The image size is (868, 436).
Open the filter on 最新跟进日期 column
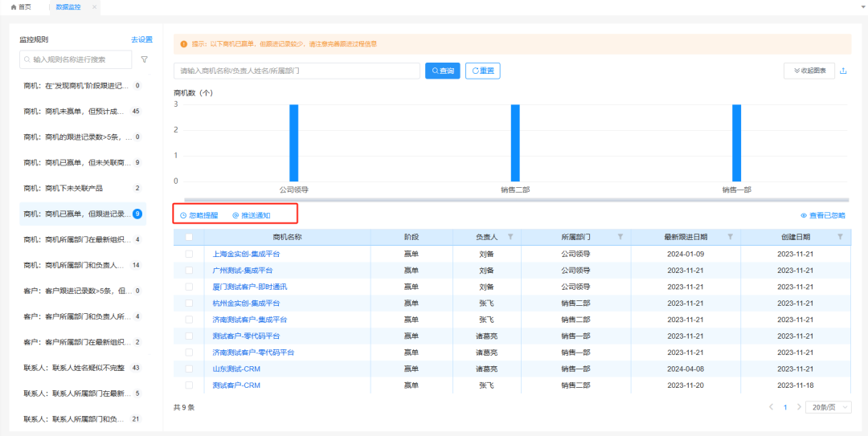(730, 237)
